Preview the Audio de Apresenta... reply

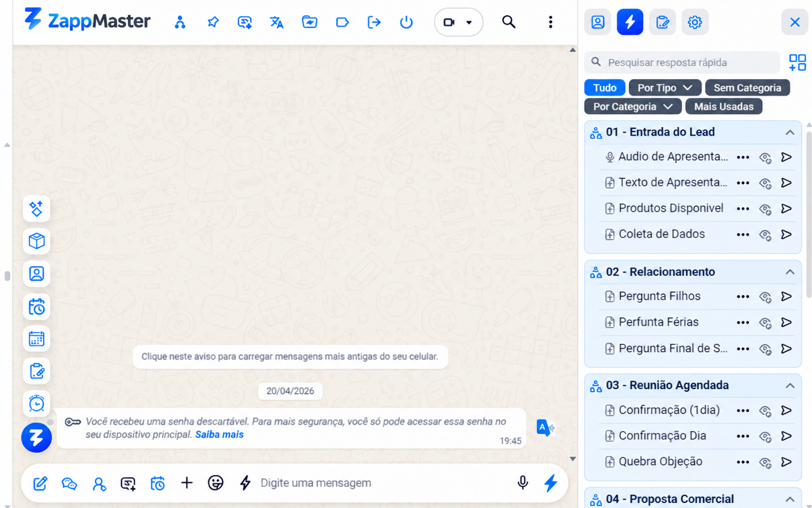pyautogui.click(x=765, y=157)
